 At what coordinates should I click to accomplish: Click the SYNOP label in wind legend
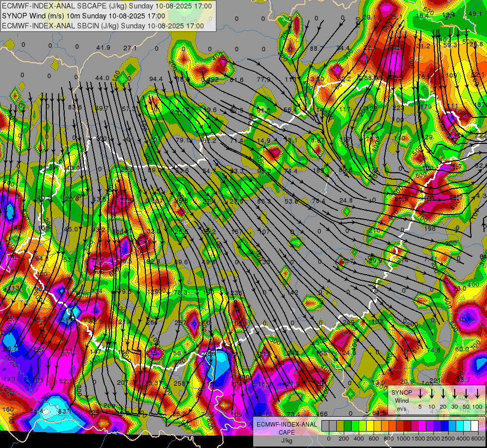coord(401,393)
